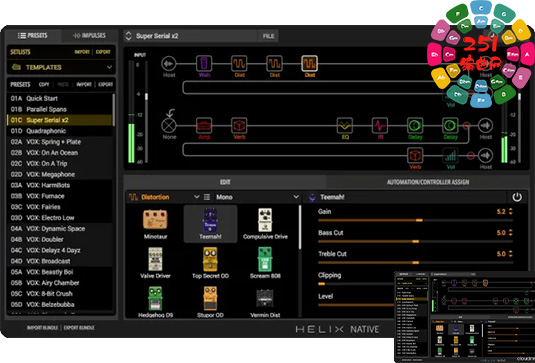Click the preset list scrollbar

114,109
